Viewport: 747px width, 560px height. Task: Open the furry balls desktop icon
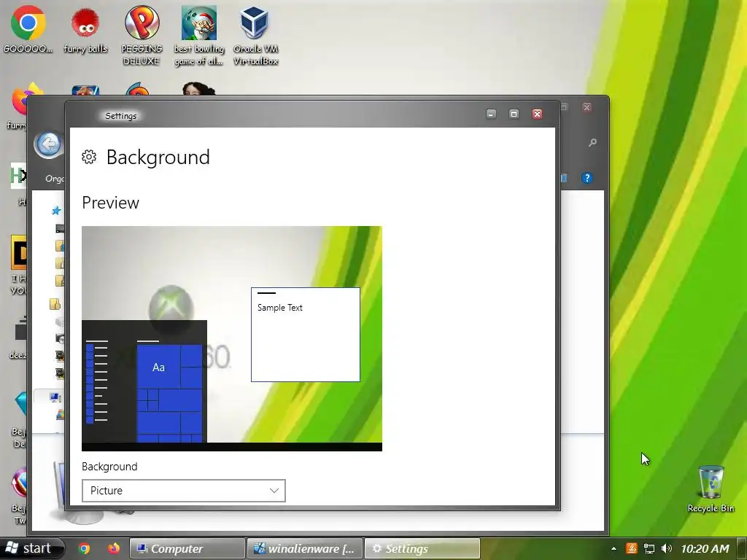pyautogui.click(x=85, y=28)
